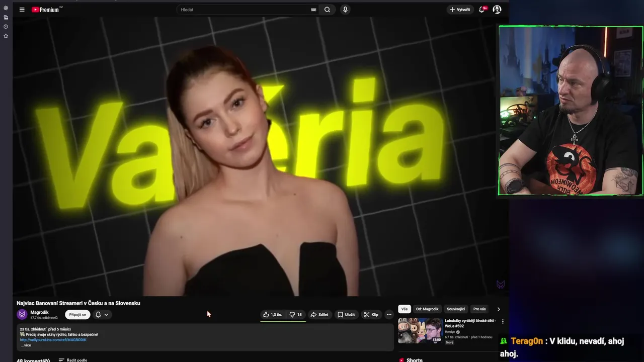Select the Vše filter chip

pyautogui.click(x=405, y=309)
